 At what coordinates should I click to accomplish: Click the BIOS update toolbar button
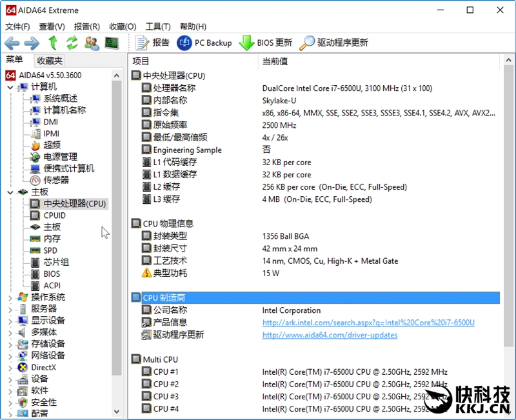pos(266,43)
